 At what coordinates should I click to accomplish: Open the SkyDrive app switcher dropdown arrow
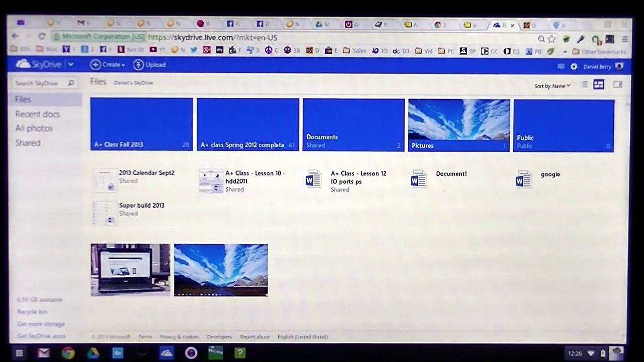point(71,64)
